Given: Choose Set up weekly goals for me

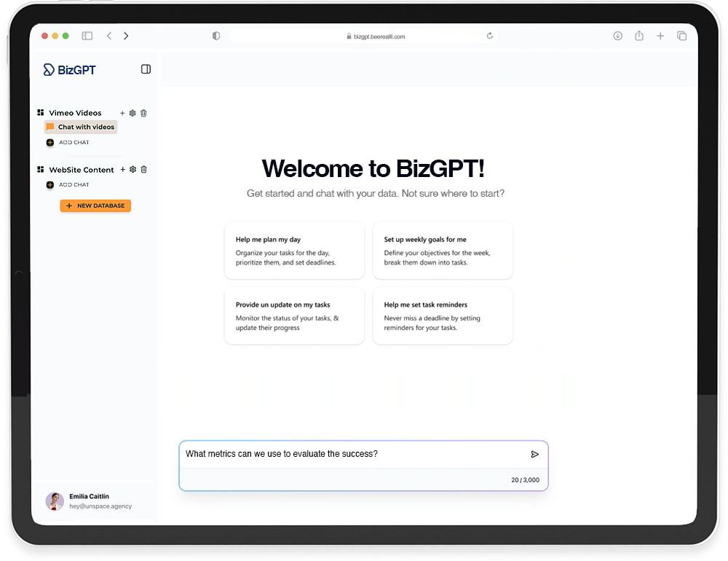Looking at the screenshot, I should (443, 250).
